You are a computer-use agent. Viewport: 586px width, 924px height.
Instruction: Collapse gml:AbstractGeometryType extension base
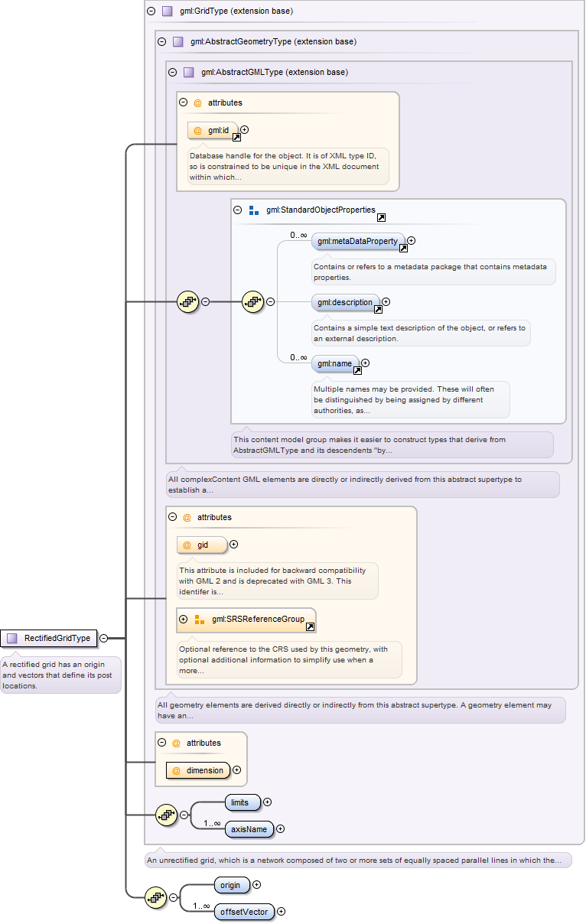(x=161, y=42)
